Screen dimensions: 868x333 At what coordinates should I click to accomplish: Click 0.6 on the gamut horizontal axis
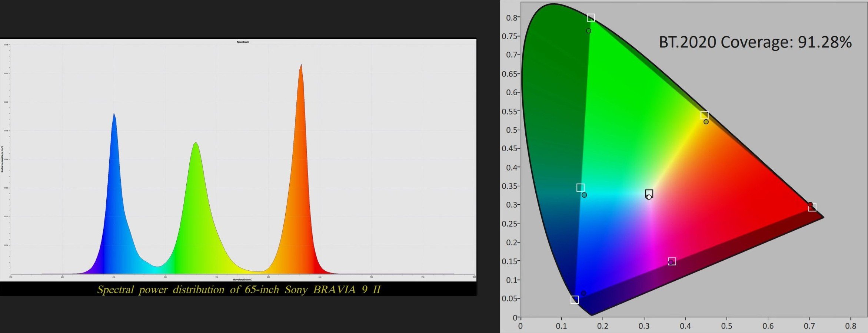[x=768, y=326]
